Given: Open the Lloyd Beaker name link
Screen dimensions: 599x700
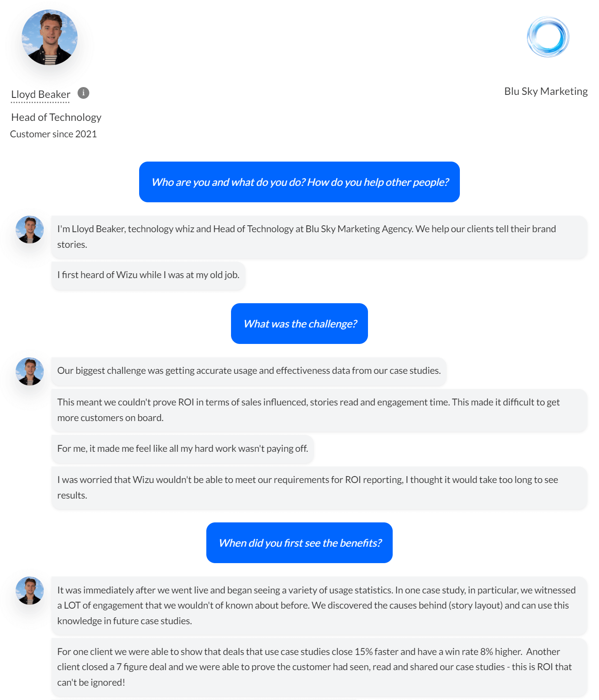Looking at the screenshot, I should 41,94.
